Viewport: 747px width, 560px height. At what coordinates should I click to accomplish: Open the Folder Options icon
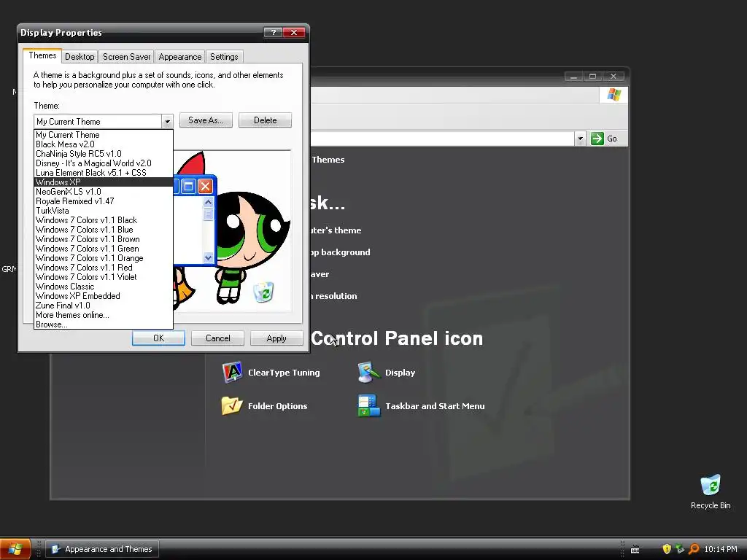pyautogui.click(x=232, y=405)
